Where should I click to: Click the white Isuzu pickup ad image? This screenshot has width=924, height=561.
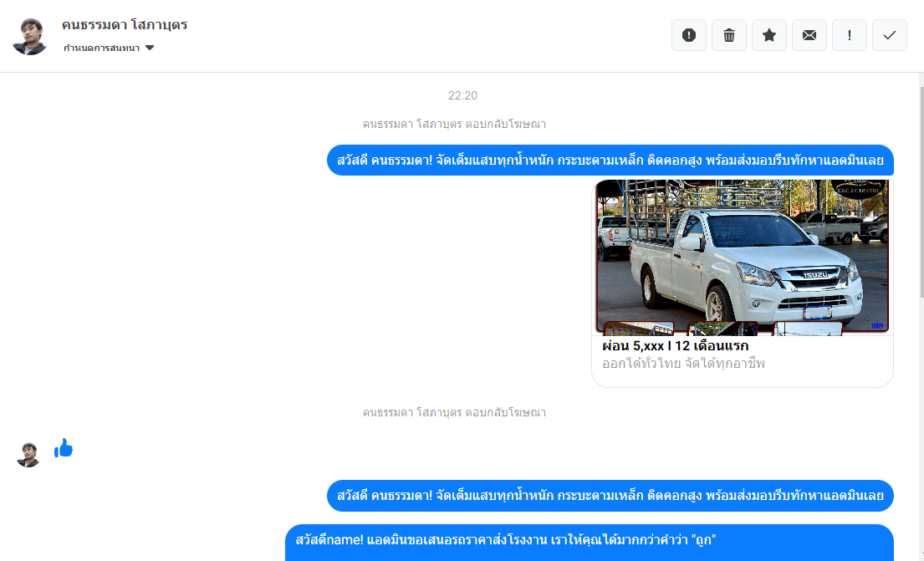[742, 257]
